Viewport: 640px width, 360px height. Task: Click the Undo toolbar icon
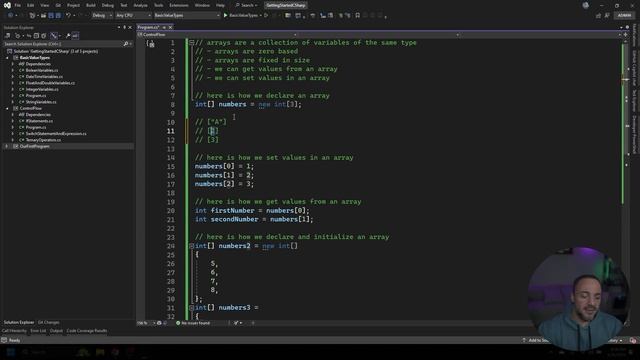point(68,16)
